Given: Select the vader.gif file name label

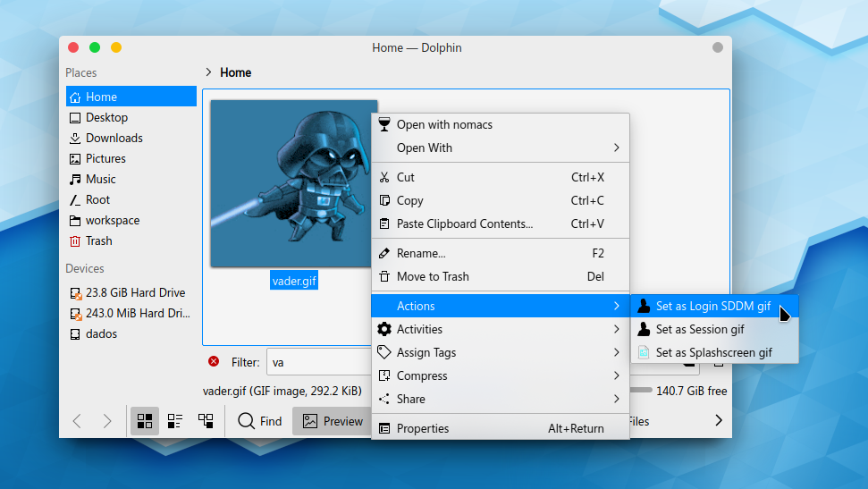Looking at the screenshot, I should pyautogui.click(x=294, y=281).
